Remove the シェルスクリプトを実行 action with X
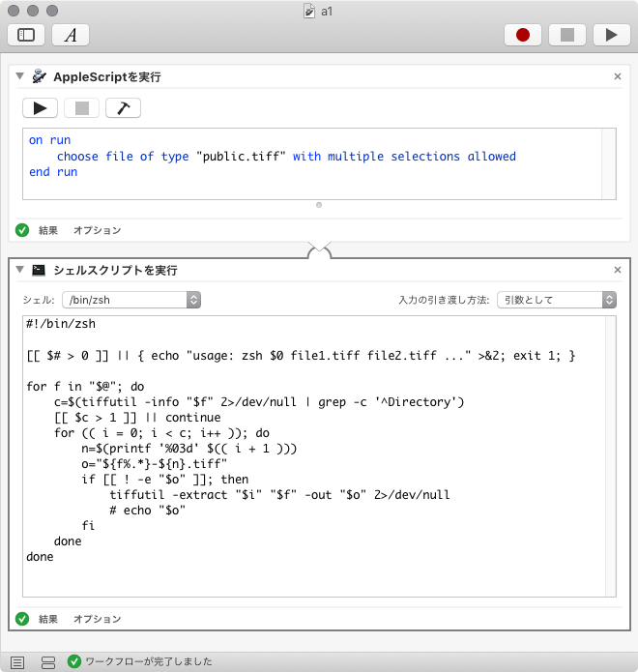Screen dimensions: 638x672 [618, 270]
